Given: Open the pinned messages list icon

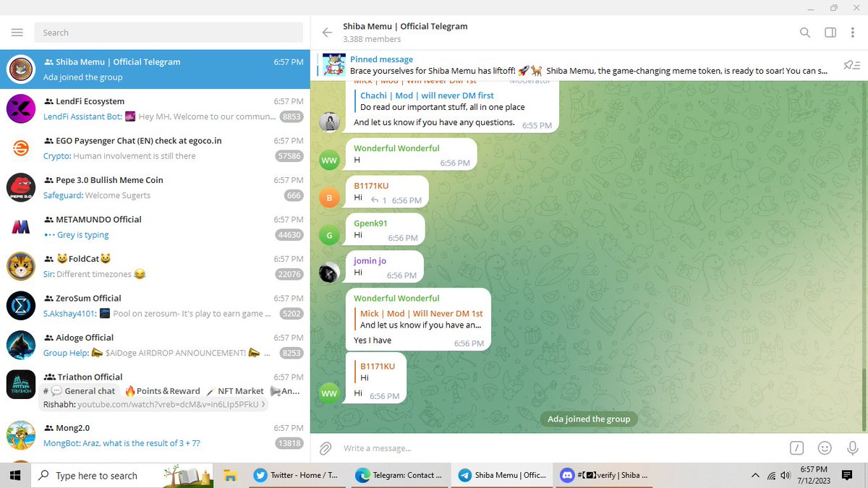Looking at the screenshot, I should pyautogui.click(x=851, y=65).
